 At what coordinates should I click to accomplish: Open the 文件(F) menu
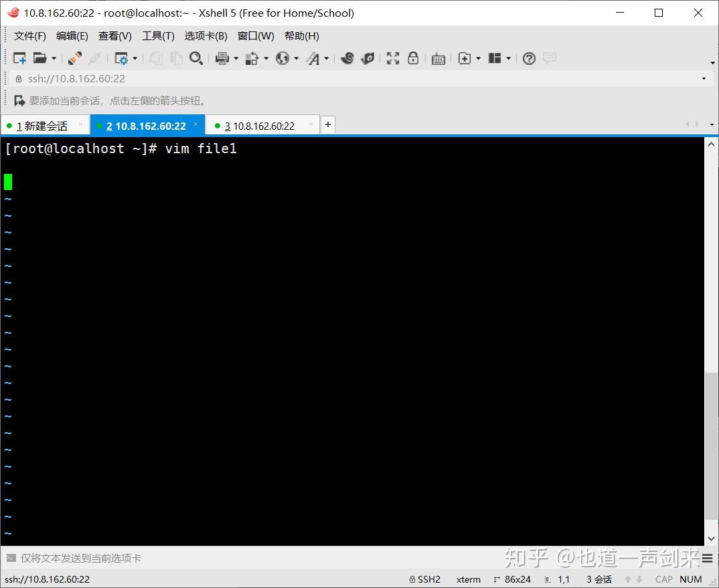[30, 35]
